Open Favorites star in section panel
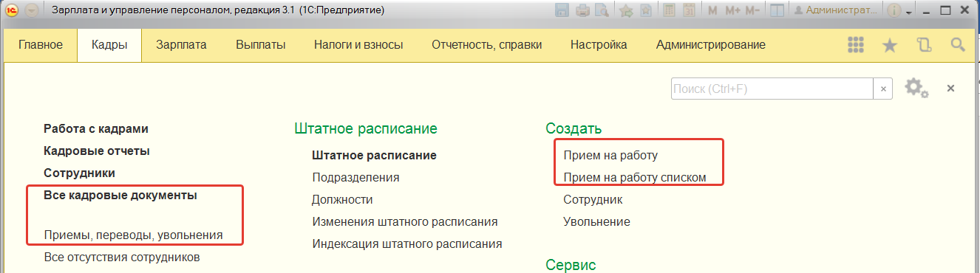This screenshot has height=273, width=980. [890, 45]
